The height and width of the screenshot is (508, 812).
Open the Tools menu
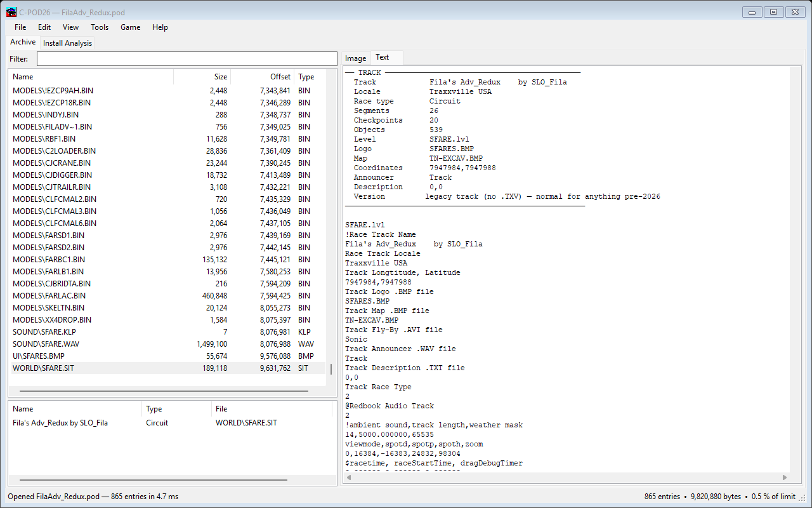(100, 27)
